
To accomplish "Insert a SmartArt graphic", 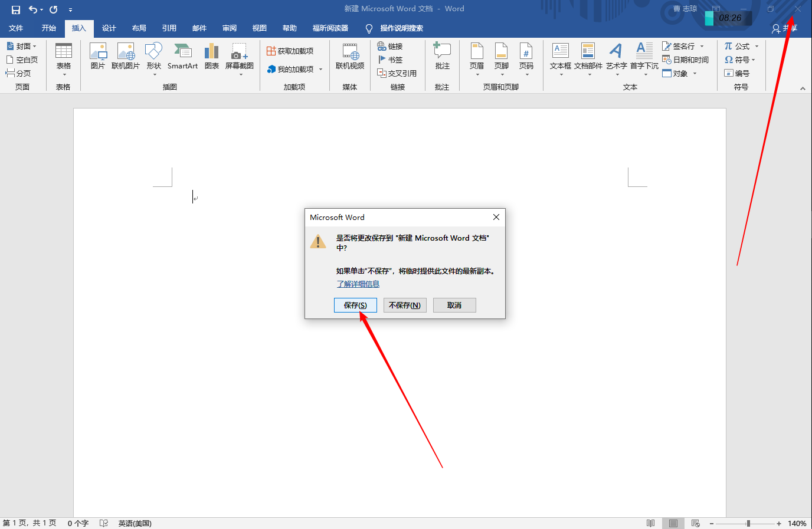I will pos(182,56).
